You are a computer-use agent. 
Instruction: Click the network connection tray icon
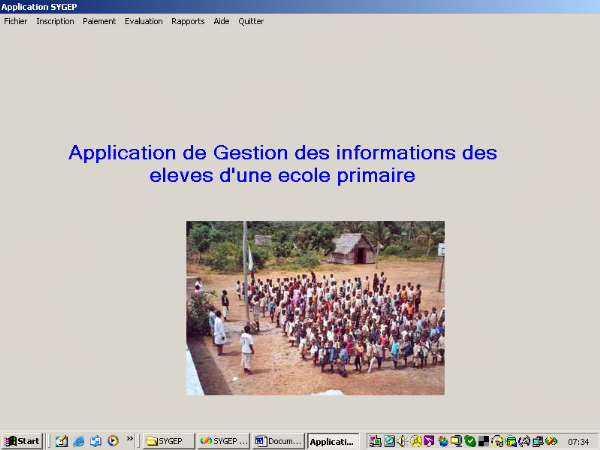click(375, 441)
